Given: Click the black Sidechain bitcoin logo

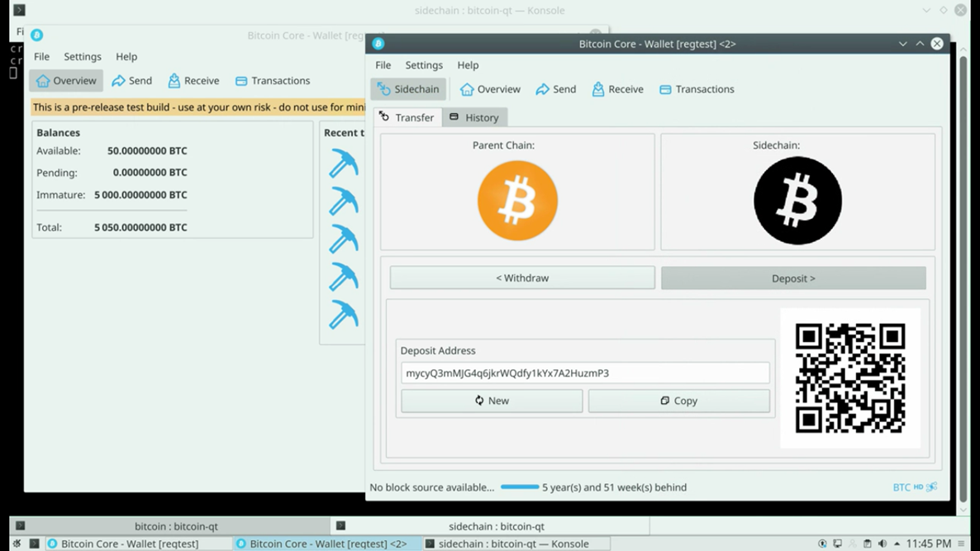Looking at the screenshot, I should (797, 201).
